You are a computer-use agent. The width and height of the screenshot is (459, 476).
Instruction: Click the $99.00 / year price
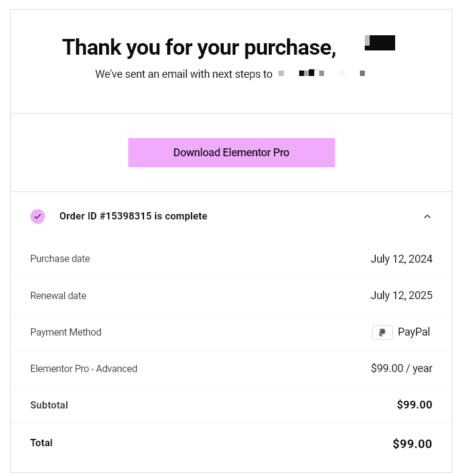[401, 368]
